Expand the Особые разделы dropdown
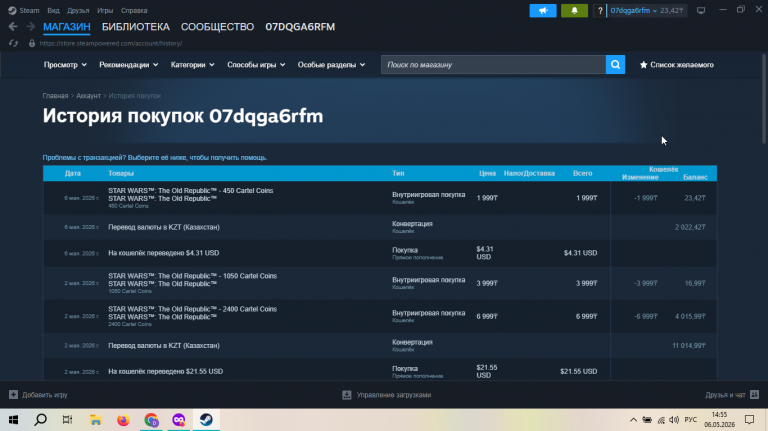Screen dimensions: 768x431 pyautogui.click(x=332, y=65)
